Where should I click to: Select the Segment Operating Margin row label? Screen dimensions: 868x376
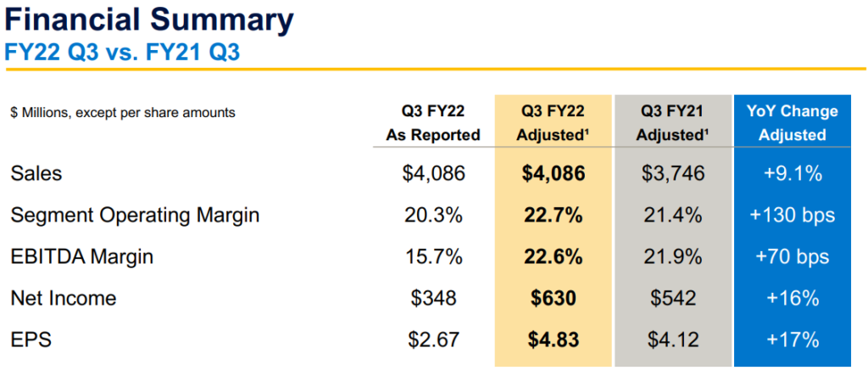(x=135, y=216)
